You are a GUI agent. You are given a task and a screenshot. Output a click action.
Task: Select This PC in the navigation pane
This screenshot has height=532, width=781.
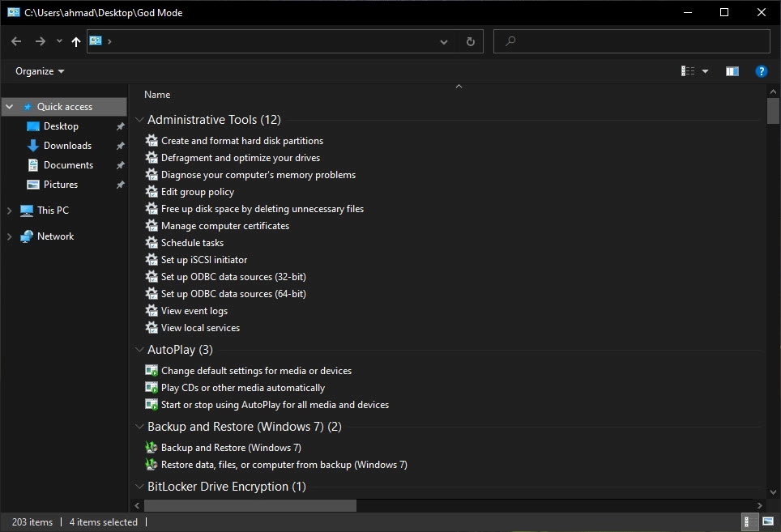point(53,210)
